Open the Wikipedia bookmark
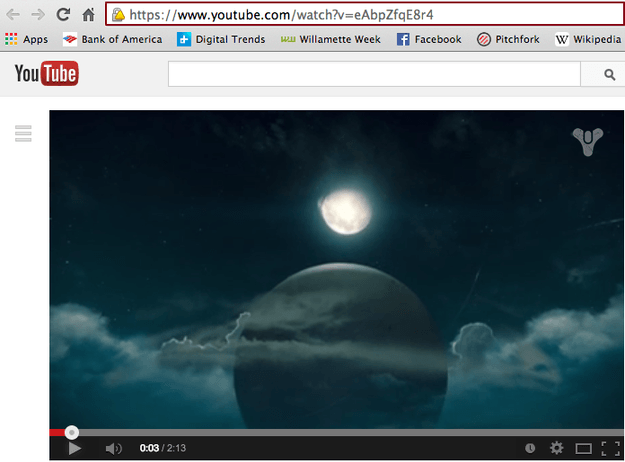 (588, 39)
